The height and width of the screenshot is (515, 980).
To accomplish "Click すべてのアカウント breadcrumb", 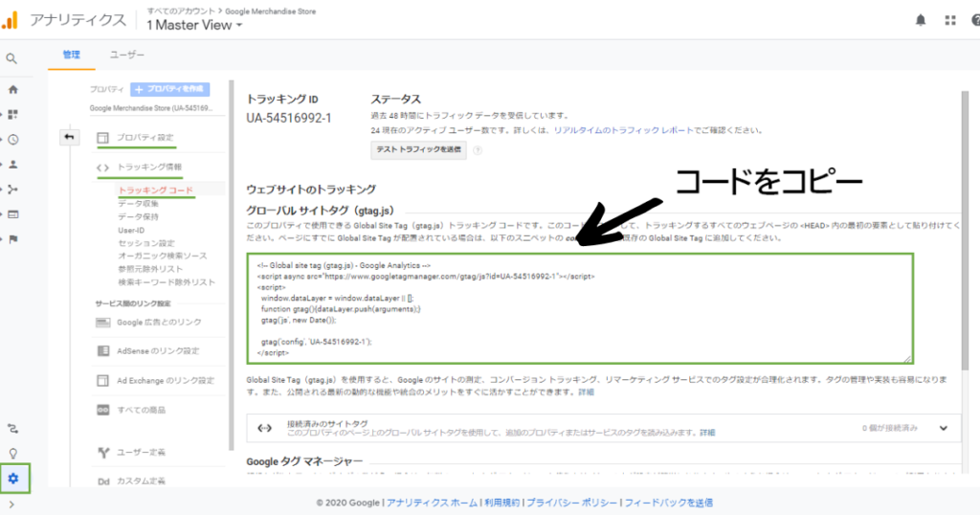I will point(181,11).
